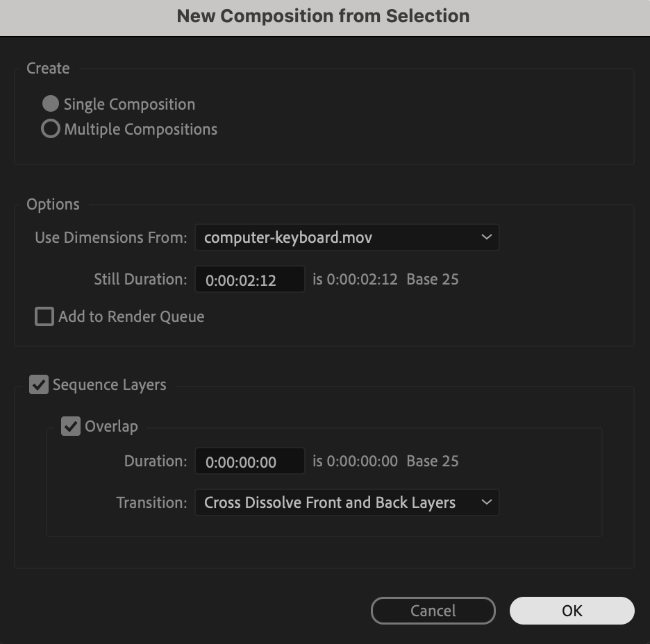Choose the Multiple Compositions radio option
The width and height of the screenshot is (650, 644).
51,129
